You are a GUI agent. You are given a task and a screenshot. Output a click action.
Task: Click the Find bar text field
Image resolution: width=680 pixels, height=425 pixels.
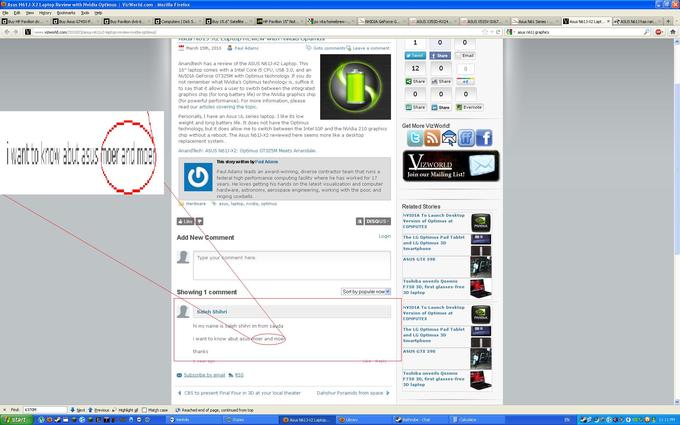point(45,410)
